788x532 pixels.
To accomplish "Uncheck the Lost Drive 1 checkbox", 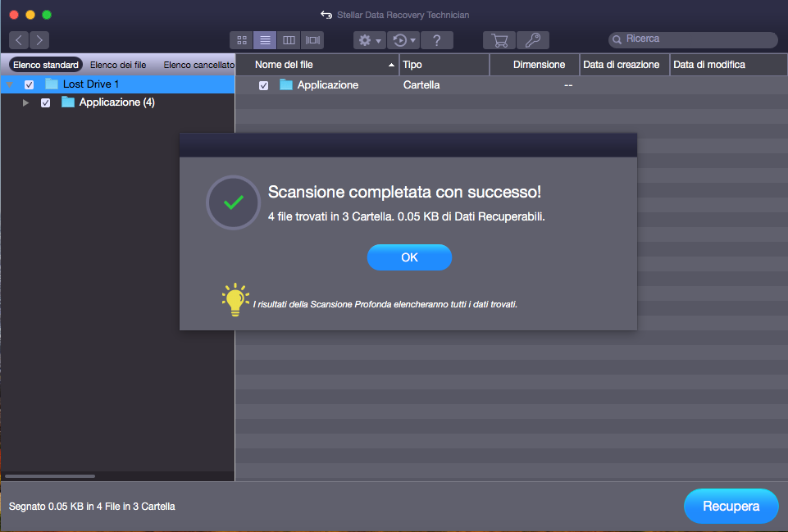I will click(30, 84).
